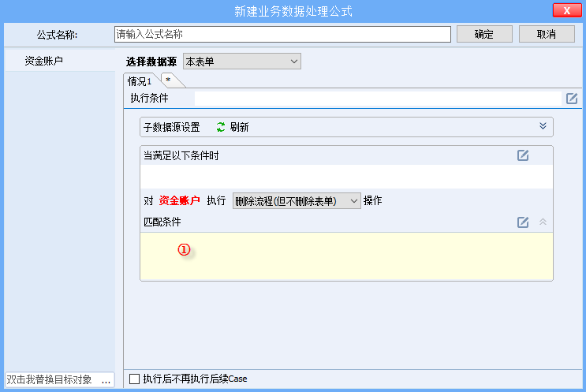The width and height of the screenshot is (586, 392).
Task: Click the ... browse button at bottom left
Action: [106, 380]
